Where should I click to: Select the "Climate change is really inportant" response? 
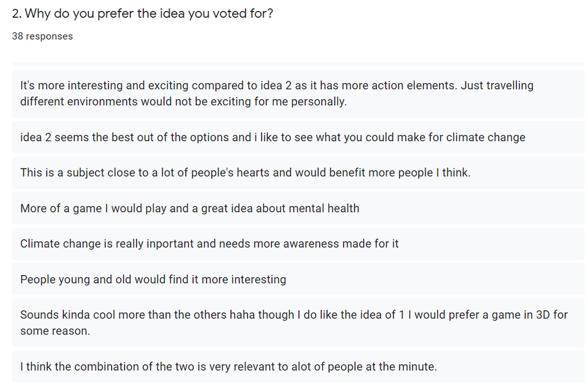tap(209, 244)
